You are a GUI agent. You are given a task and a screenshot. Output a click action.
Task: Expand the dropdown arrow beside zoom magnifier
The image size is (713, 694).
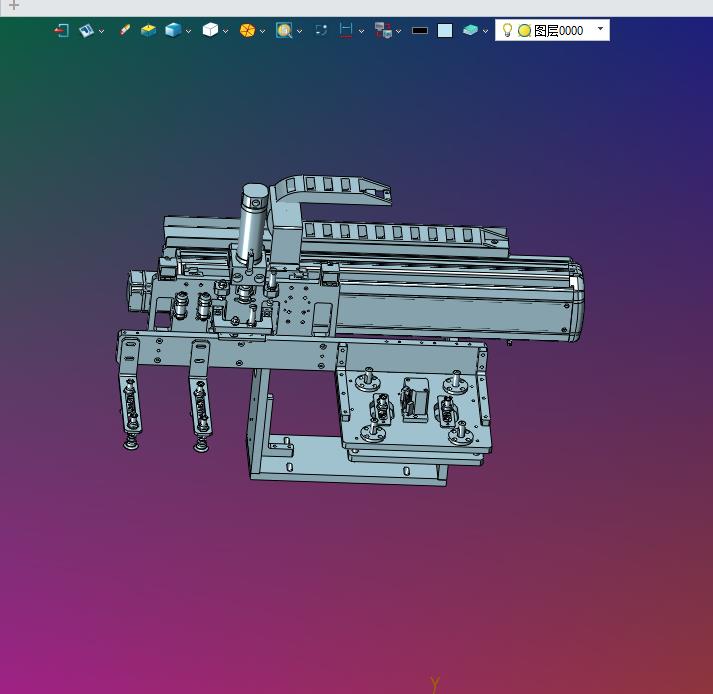[300, 31]
